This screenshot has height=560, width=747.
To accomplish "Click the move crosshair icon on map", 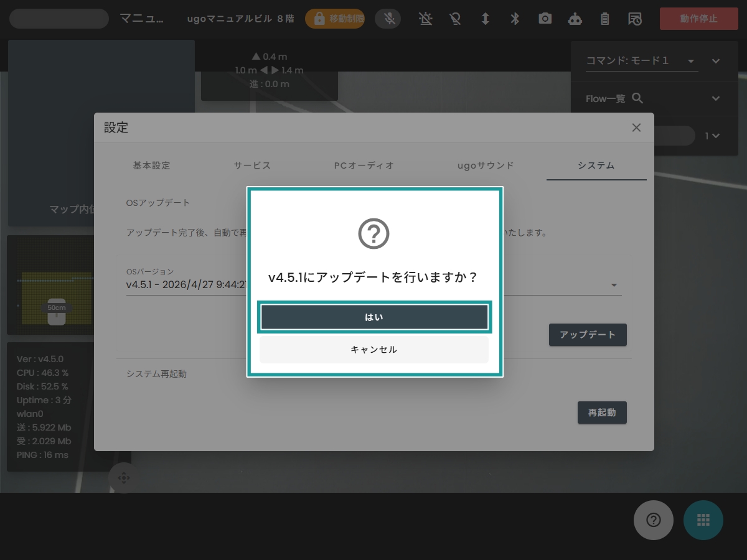I will pyautogui.click(x=123, y=478).
